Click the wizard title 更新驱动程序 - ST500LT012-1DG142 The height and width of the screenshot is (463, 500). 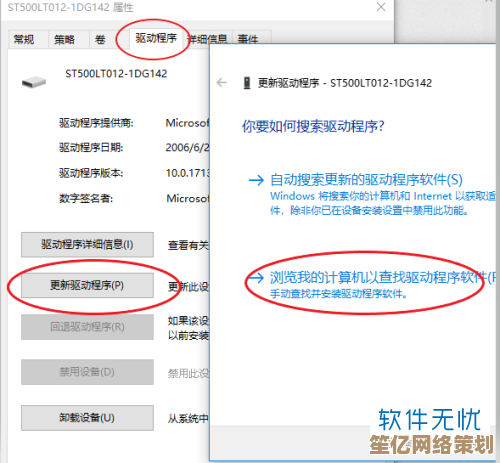point(345,83)
